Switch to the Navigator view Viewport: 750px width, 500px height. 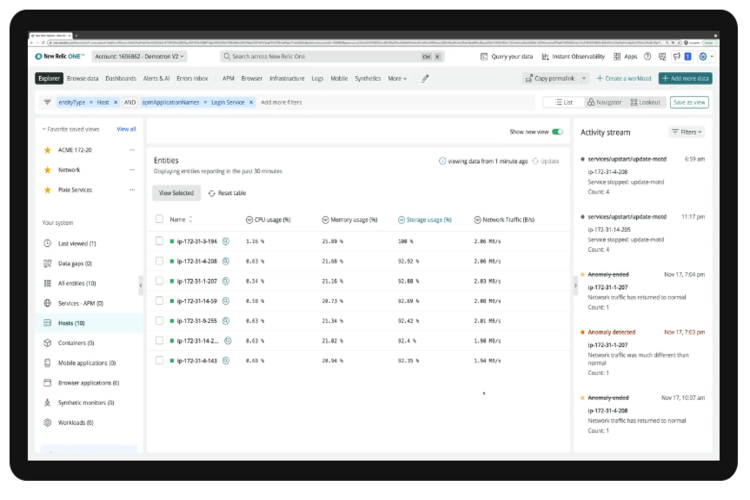(x=605, y=102)
